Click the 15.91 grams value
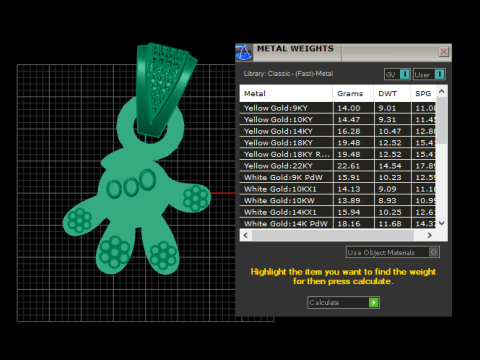Screen dimensions: 480x360 click(349, 177)
